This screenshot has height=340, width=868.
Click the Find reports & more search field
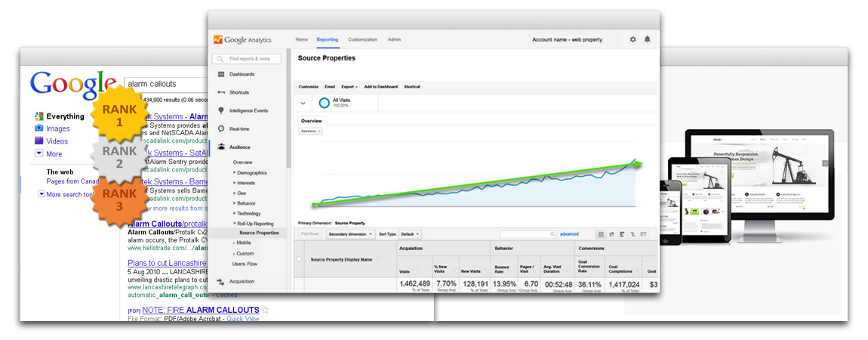248,58
